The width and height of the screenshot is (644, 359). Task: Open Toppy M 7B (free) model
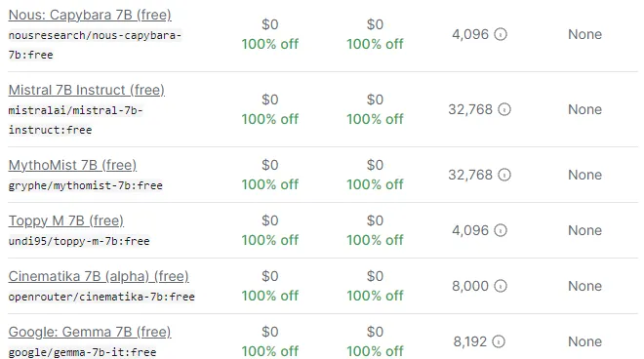[x=65, y=221]
